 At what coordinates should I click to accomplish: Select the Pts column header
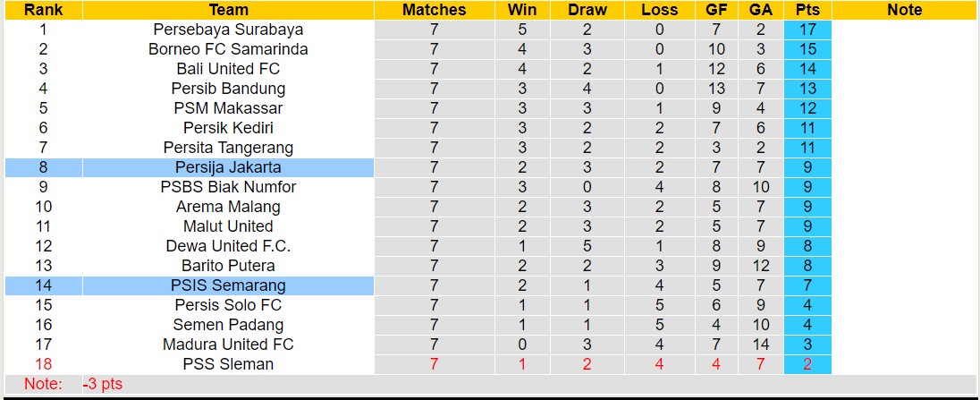[x=807, y=10]
